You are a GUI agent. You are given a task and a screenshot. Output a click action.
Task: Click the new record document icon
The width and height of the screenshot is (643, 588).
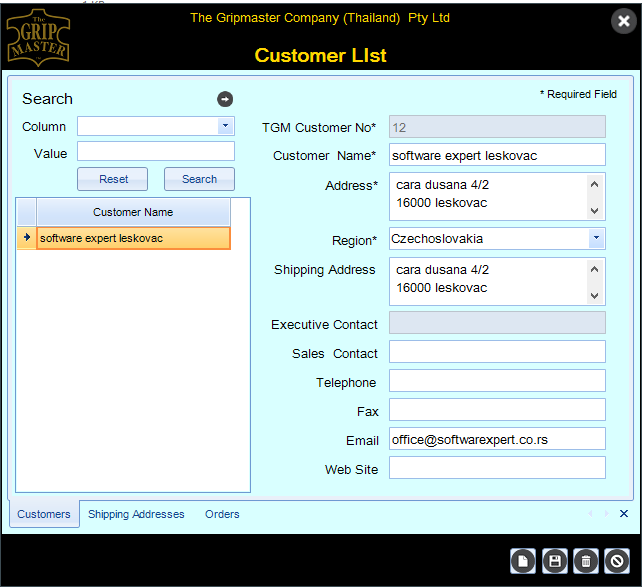[x=522, y=561]
